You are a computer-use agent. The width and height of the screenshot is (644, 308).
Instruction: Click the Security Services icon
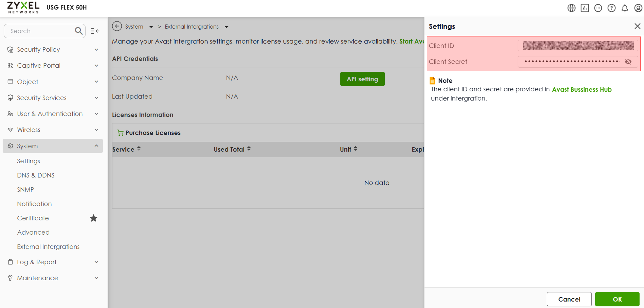click(10, 98)
